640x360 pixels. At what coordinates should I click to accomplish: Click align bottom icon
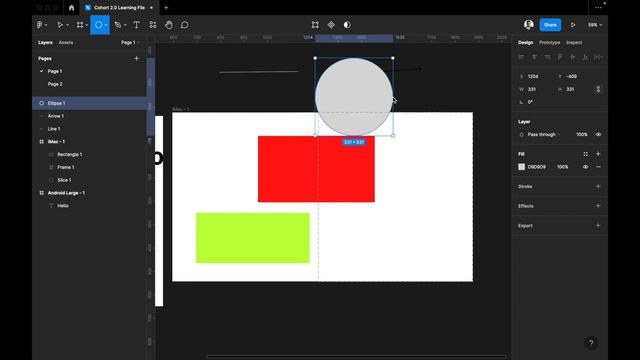pyautogui.click(x=586, y=57)
